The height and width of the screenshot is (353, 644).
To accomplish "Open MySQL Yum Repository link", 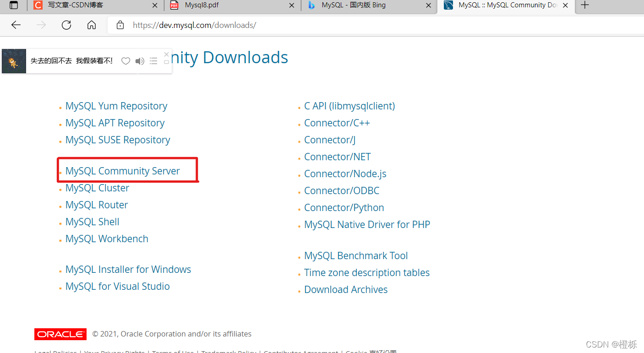I will click(x=116, y=106).
